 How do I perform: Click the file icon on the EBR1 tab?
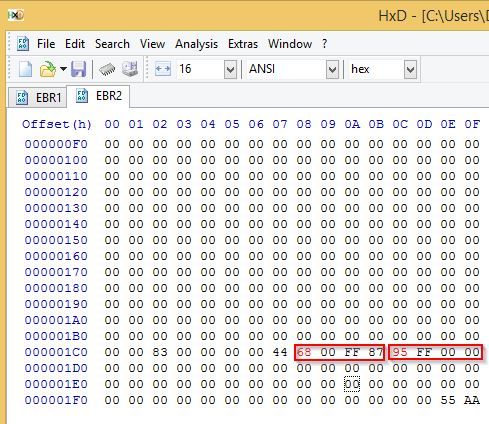coord(22,98)
